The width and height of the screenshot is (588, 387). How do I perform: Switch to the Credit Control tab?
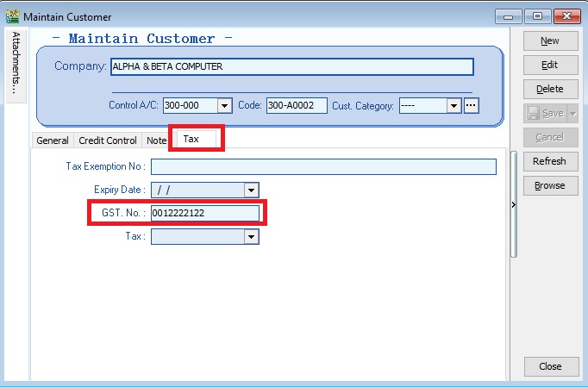click(108, 140)
